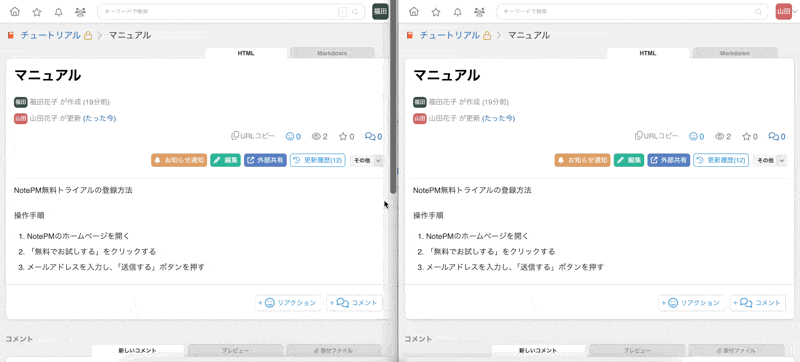The image size is (800, 362).
Task: Open 更新履歴(12) in left window
Action: tap(318, 160)
